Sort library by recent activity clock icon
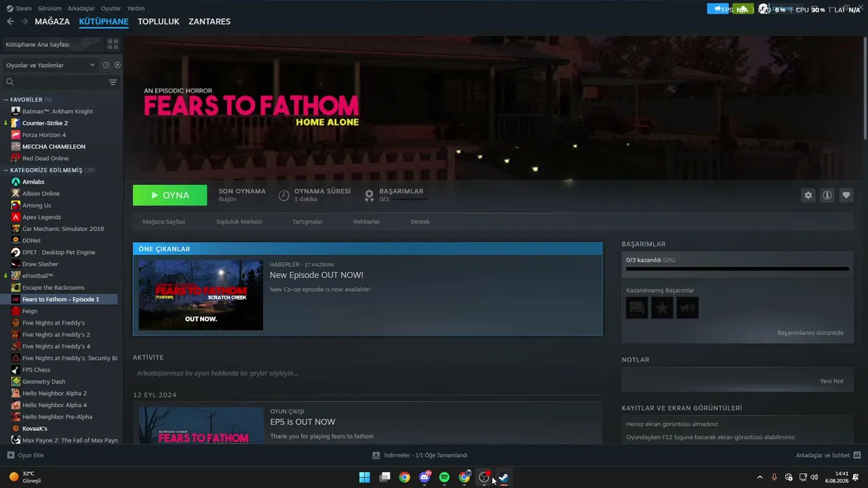This screenshot has height=488, width=868. pos(106,65)
